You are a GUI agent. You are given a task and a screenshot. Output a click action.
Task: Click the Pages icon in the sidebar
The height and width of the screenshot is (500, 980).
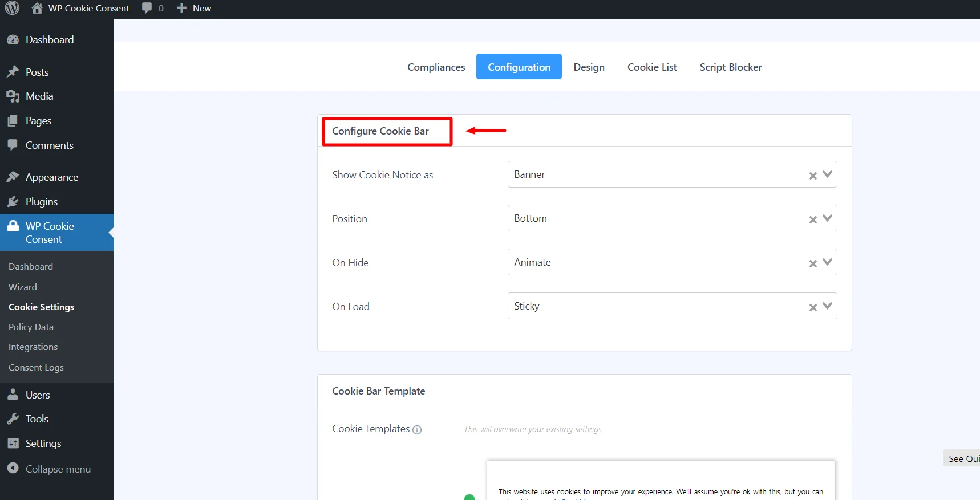[x=13, y=121]
